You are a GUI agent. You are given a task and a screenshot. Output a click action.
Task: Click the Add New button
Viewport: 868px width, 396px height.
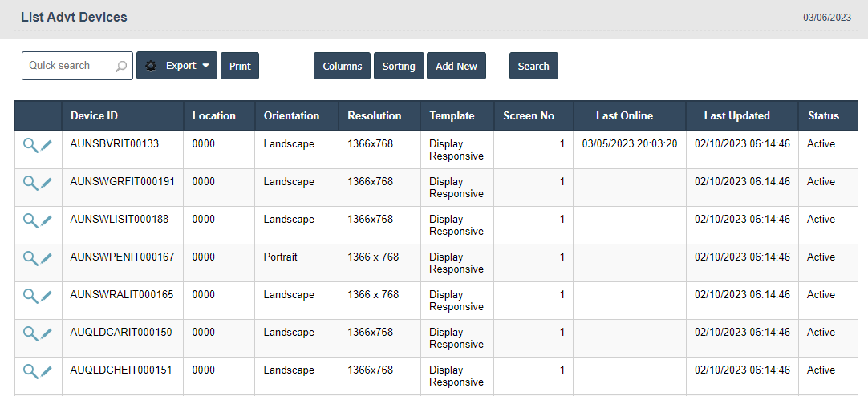coord(456,66)
